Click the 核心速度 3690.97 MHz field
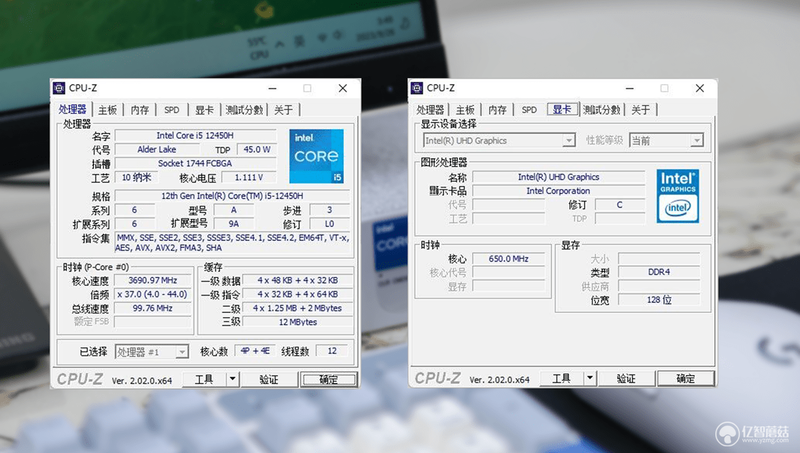Image resolution: width=800 pixels, height=453 pixels. (x=153, y=281)
